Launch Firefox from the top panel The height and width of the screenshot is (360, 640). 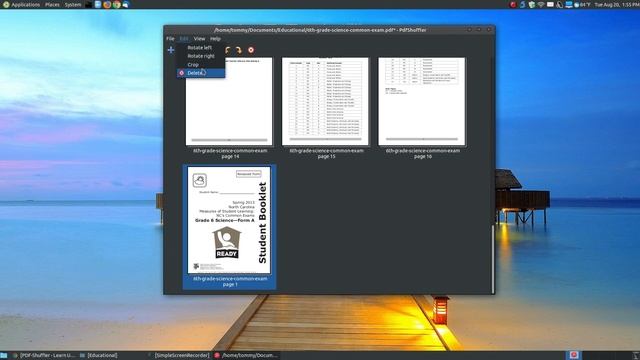coord(107,4)
